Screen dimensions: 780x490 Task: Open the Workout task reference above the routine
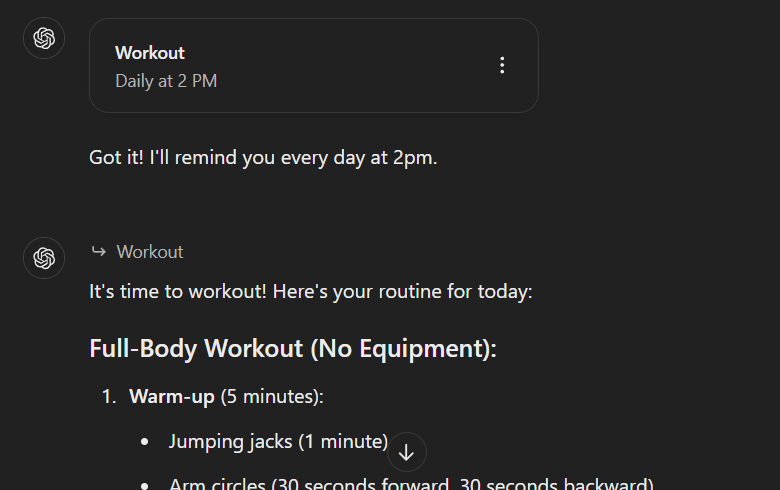point(150,252)
